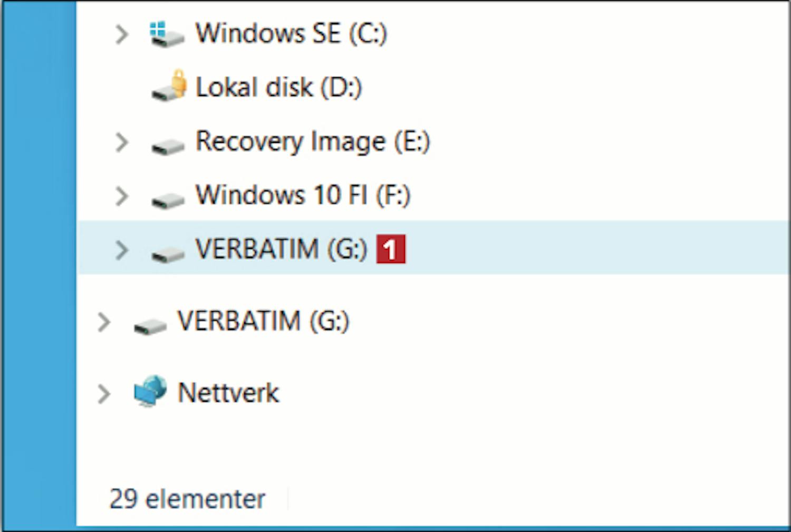This screenshot has width=791, height=532.
Task: Click the 29 elementer status text
Action: click(187, 499)
